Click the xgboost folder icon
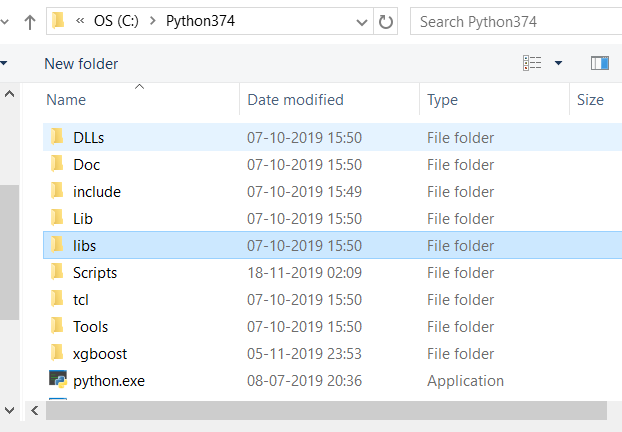 57,352
